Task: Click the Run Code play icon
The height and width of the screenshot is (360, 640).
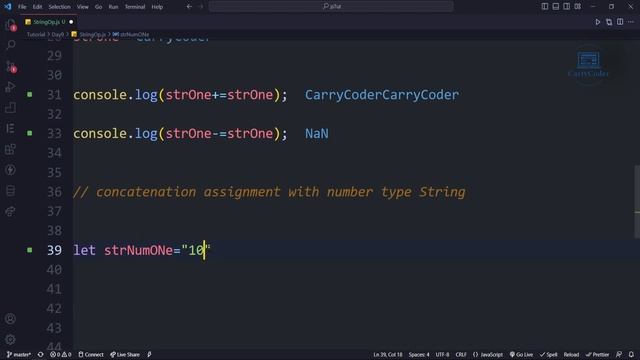Action: [598, 22]
